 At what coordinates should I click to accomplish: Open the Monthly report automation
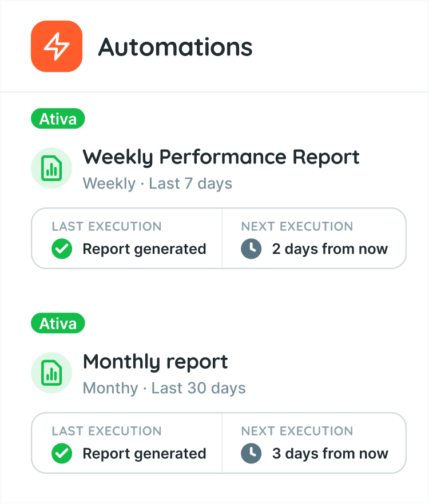155,362
